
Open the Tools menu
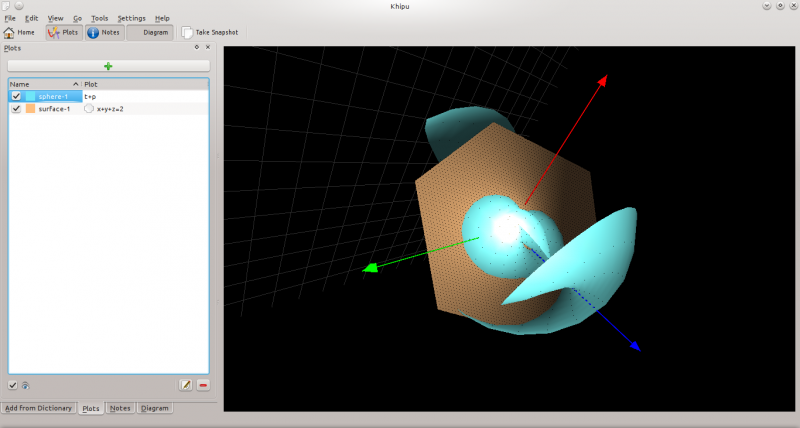99,18
